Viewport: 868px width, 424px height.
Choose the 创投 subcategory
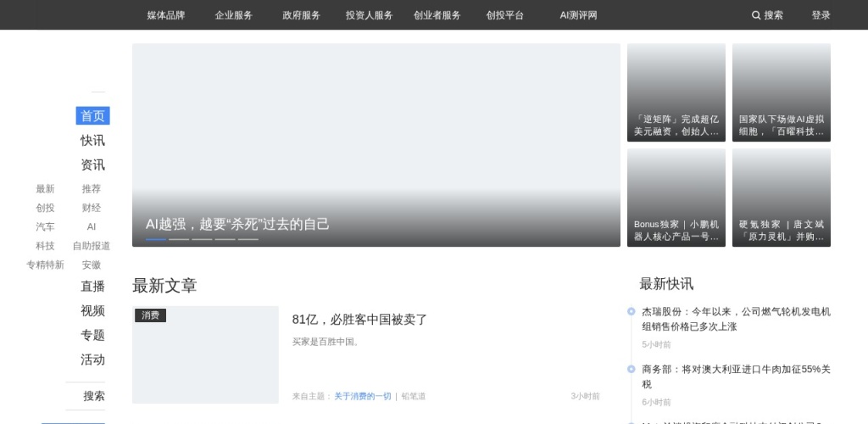tap(46, 208)
